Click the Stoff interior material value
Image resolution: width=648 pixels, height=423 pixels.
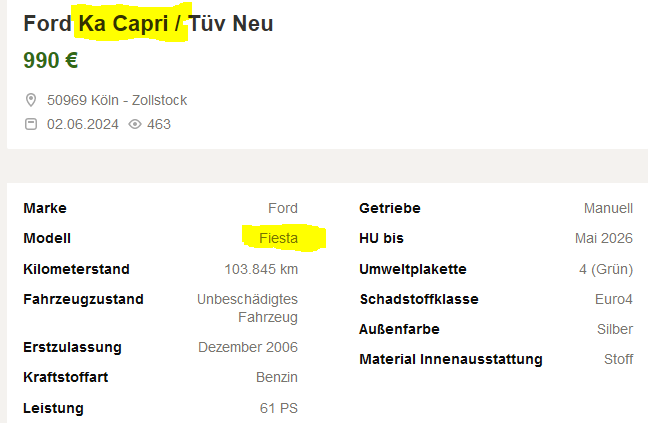(x=618, y=359)
